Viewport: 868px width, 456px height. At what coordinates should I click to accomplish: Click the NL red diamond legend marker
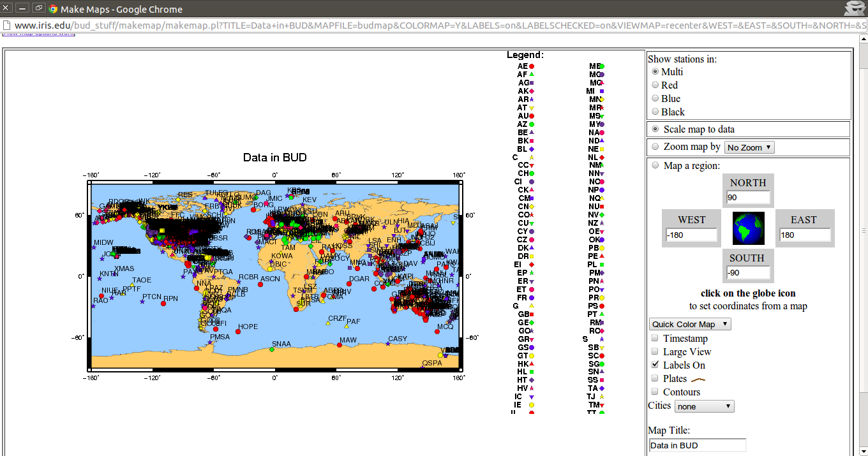601,158
